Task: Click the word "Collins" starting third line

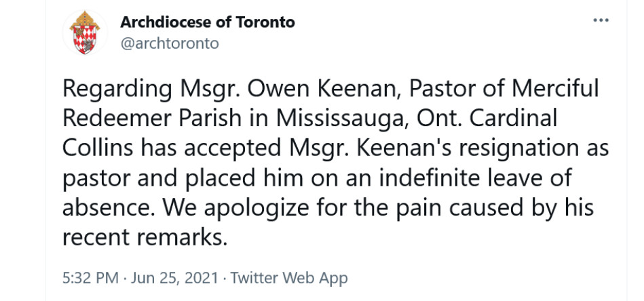Action: [x=98, y=147]
